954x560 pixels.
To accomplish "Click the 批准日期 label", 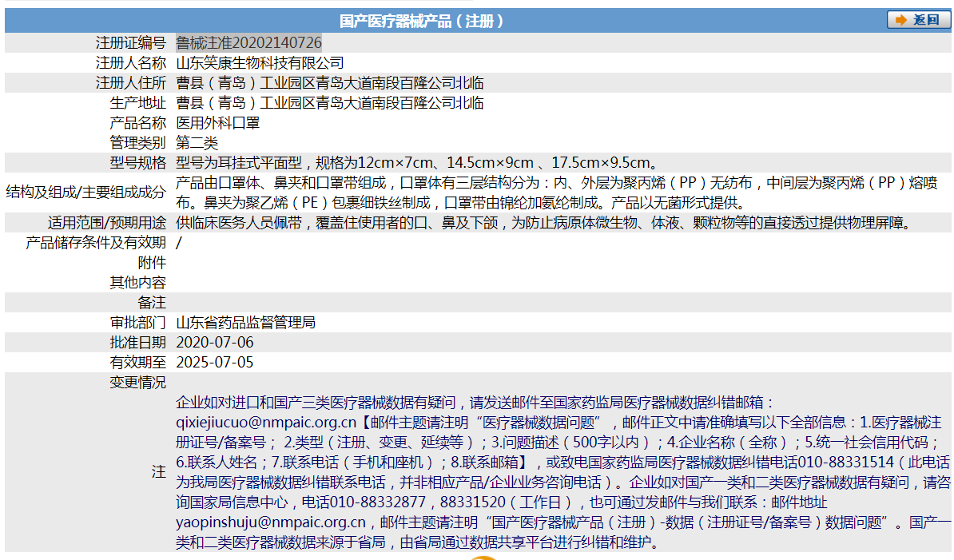I will coord(137,343).
